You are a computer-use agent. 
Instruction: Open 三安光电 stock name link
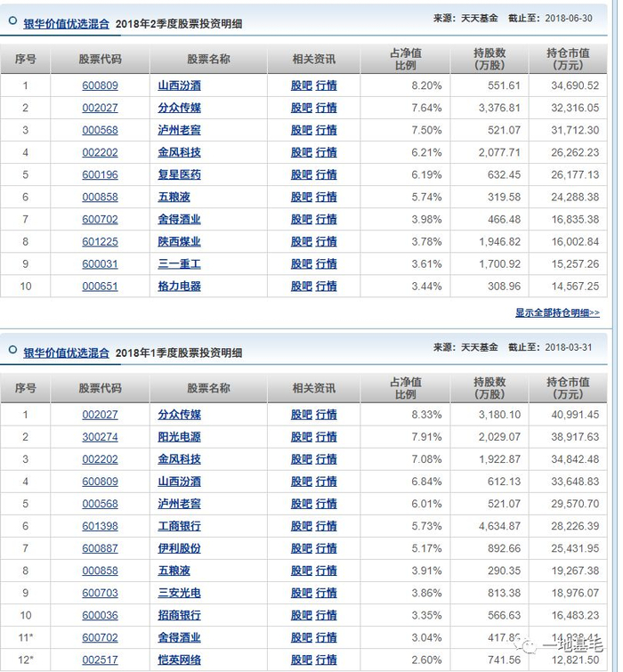(x=179, y=593)
